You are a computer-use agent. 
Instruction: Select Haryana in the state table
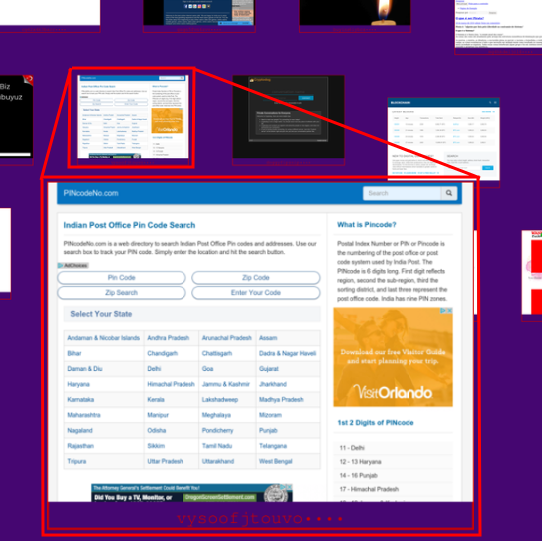pyautogui.click(x=78, y=384)
